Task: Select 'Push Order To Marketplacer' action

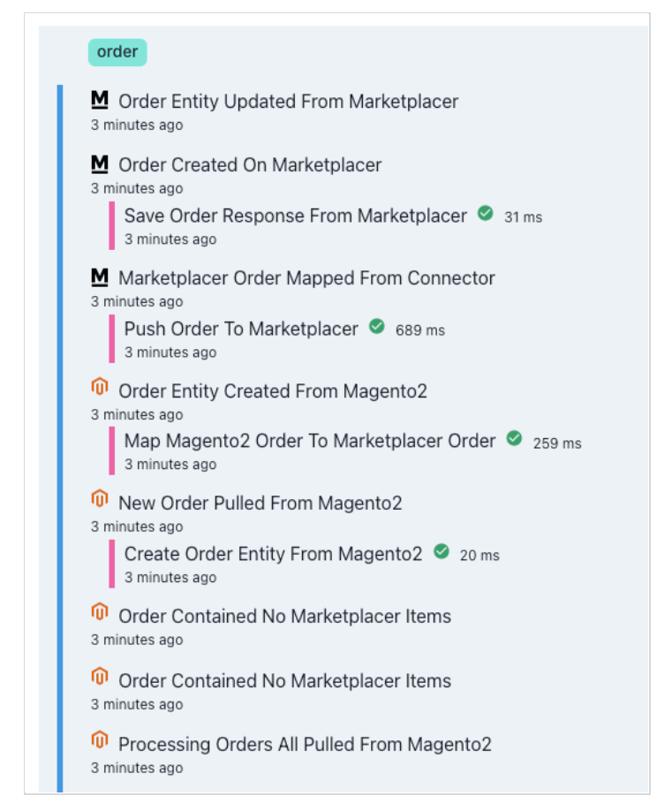Action: 241,329
